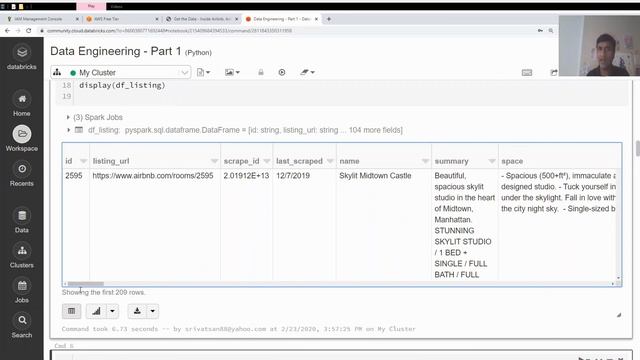Click the space column header

pyautogui.click(x=512, y=161)
